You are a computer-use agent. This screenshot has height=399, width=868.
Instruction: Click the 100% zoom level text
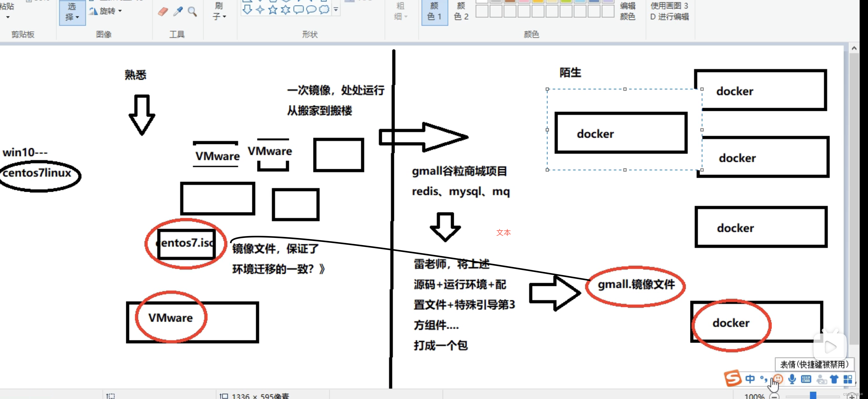[x=754, y=396]
